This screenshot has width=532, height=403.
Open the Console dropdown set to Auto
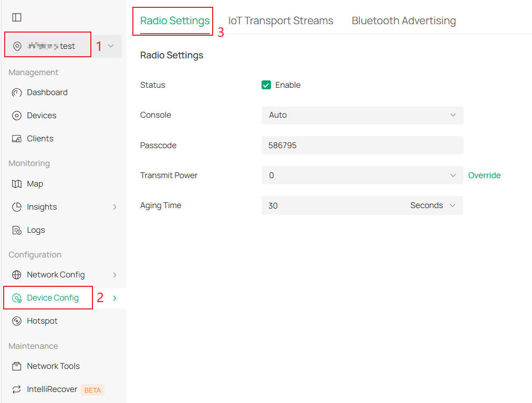pyautogui.click(x=362, y=115)
